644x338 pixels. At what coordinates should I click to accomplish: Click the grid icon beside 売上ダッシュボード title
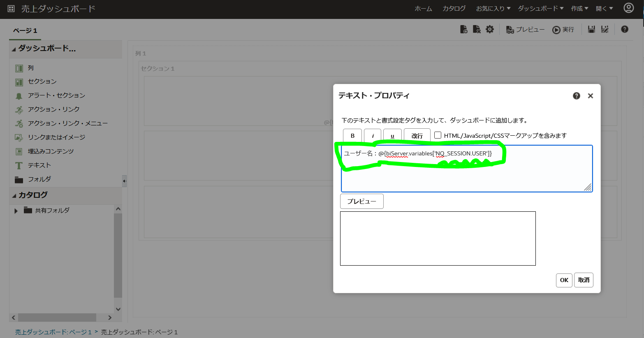pos(11,9)
